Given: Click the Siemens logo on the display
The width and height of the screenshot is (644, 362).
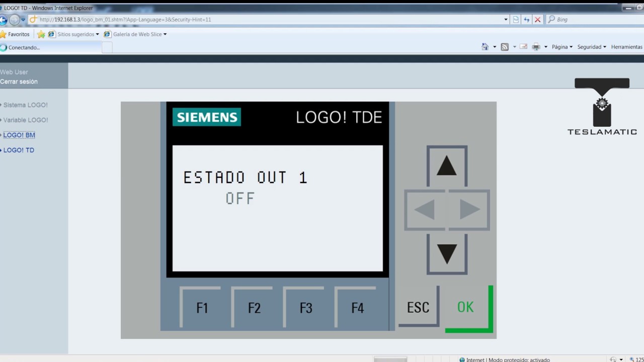Looking at the screenshot, I should point(207,117).
